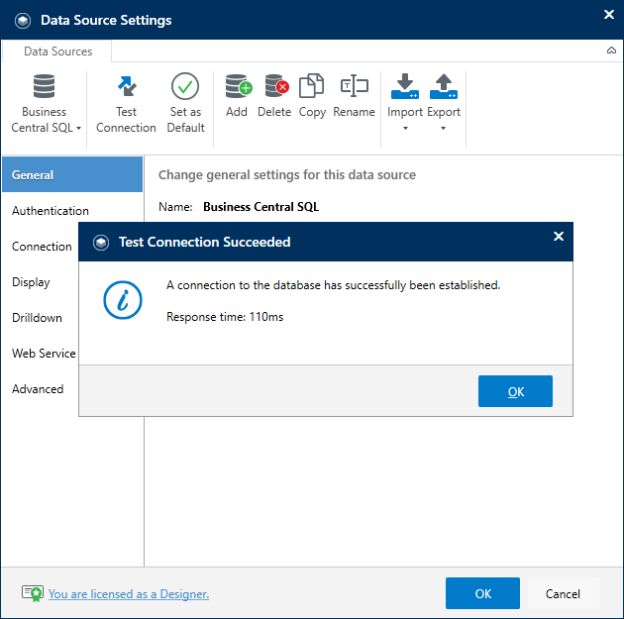Cancel the Data Source Settings window
Image resolution: width=624 pixels, height=619 pixels.
pyautogui.click(x=563, y=593)
